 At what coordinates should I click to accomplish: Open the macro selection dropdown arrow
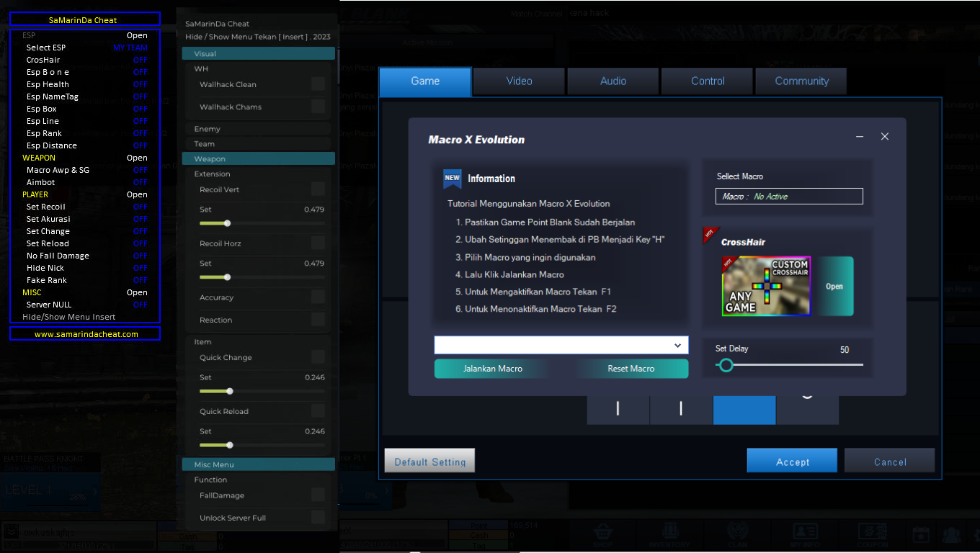pyautogui.click(x=677, y=346)
